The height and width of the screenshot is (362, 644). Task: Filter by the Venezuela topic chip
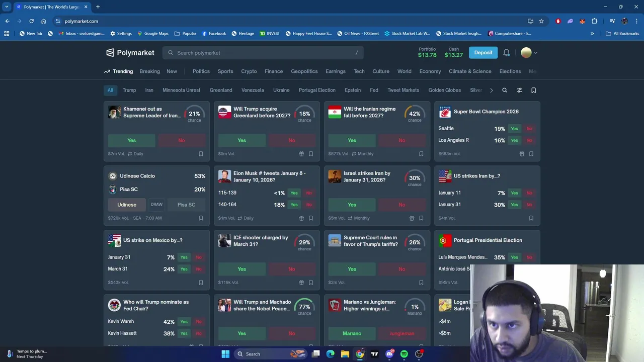click(x=253, y=90)
